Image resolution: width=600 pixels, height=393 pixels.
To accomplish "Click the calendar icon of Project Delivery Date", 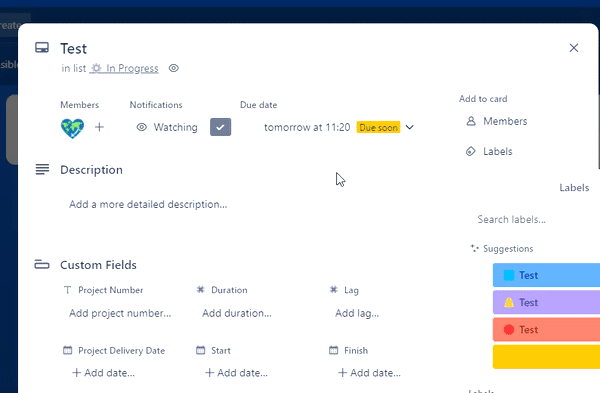I will [67, 350].
